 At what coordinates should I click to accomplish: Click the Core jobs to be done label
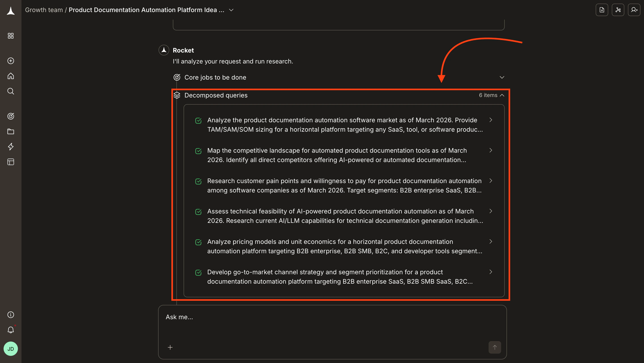coord(215,77)
